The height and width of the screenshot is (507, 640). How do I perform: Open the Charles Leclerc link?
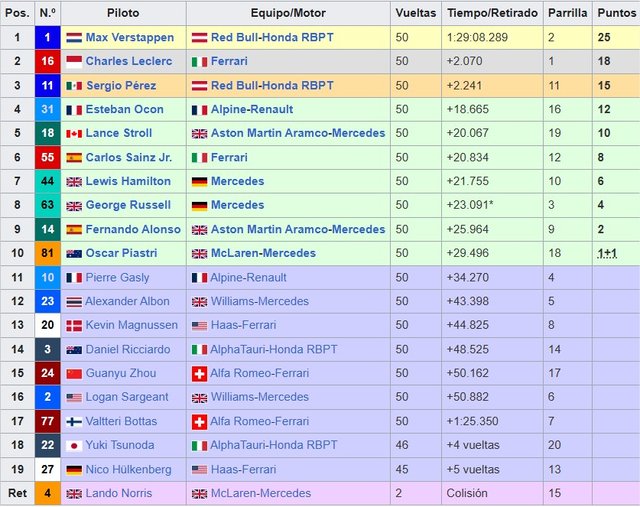(x=129, y=61)
